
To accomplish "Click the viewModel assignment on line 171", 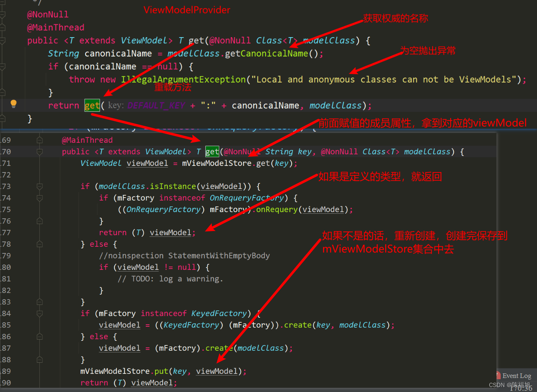I will coord(147,163).
